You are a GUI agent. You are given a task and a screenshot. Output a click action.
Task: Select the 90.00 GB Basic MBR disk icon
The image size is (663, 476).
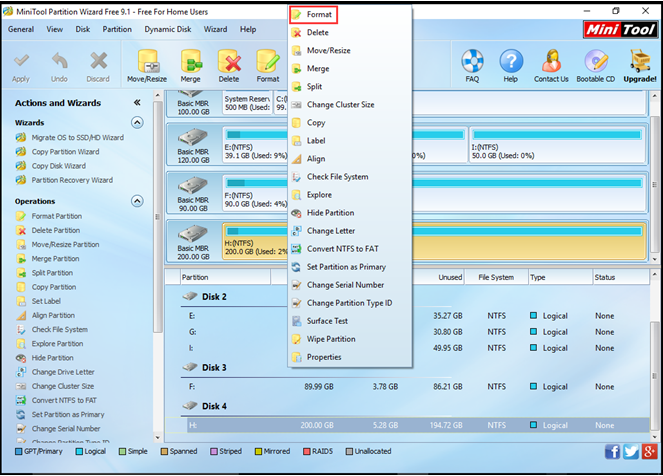coord(193,186)
